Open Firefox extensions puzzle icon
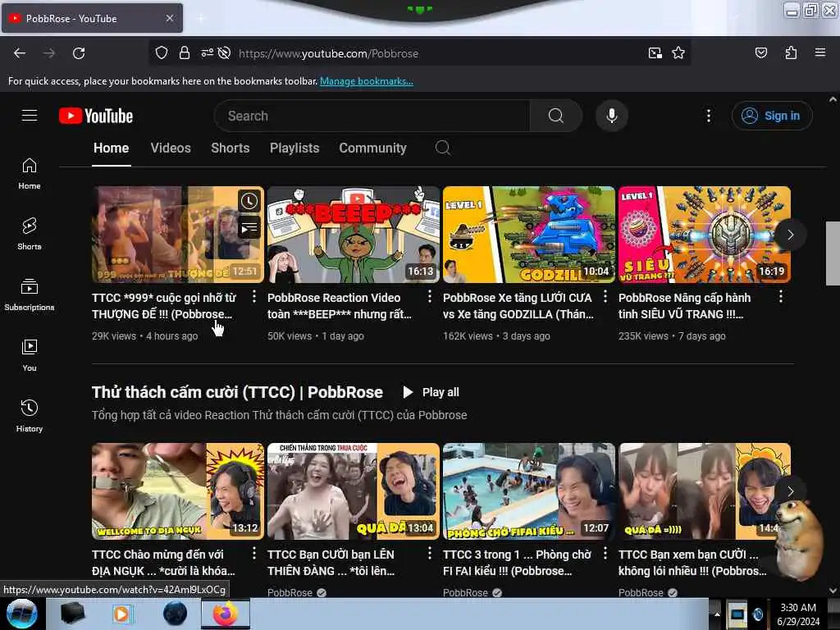Screen dimensions: 840x630 point(791,53)
